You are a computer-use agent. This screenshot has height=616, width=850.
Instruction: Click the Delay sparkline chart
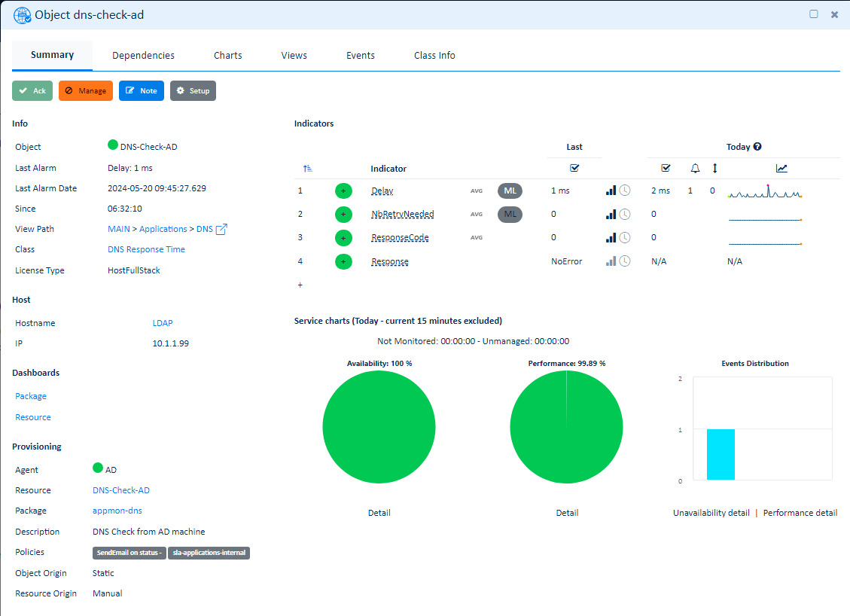[x=764, y=193]
